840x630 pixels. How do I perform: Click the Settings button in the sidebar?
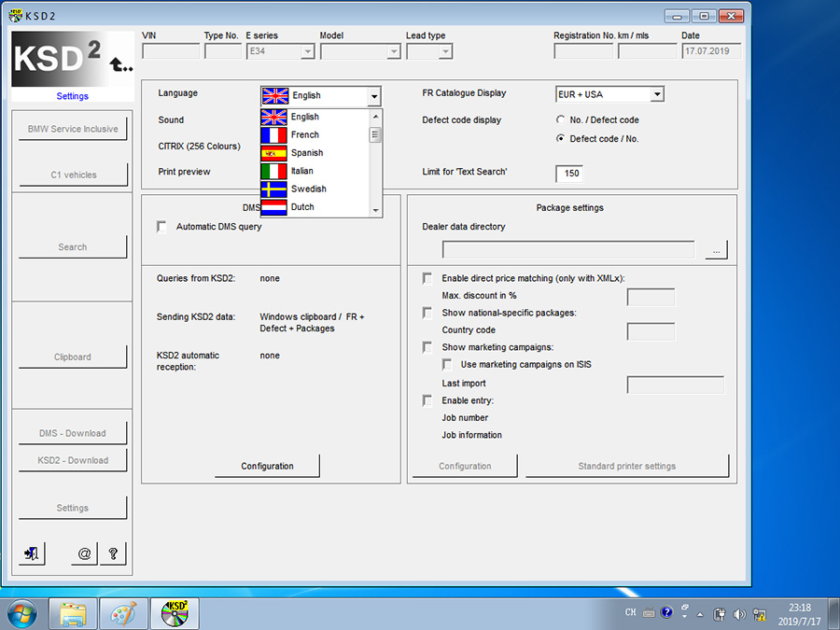[x=73, y=508]
